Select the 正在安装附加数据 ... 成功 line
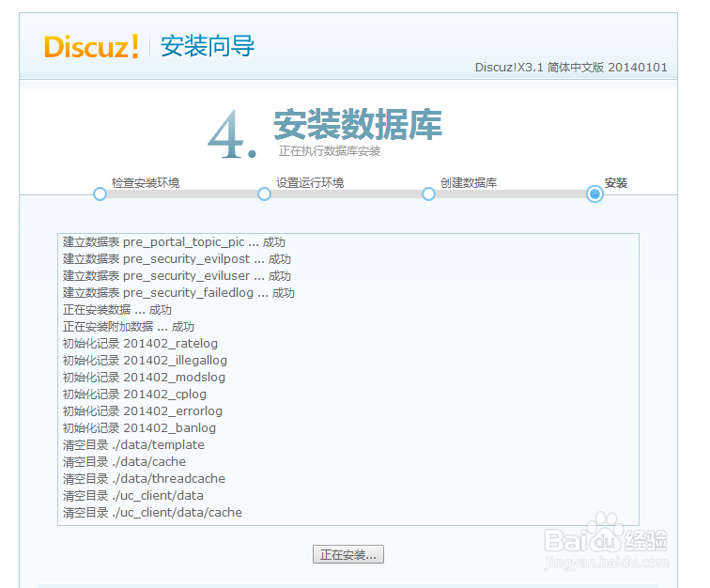The image size is (710, 588). (128, 327)
